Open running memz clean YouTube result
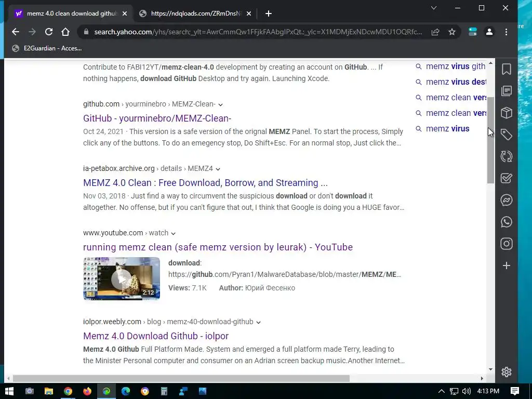The width and height of the screenshot is (532, 399). point(218,247)
